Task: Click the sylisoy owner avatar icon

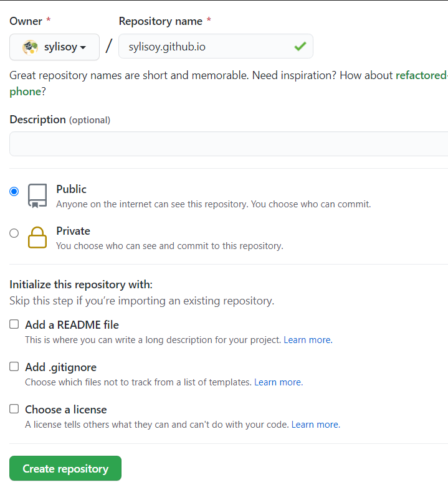Action: [x=30, y=47]
